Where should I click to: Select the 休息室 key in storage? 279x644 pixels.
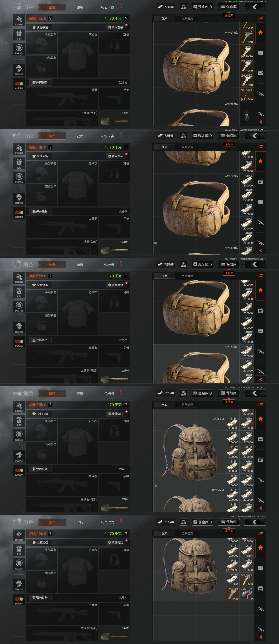247,37
